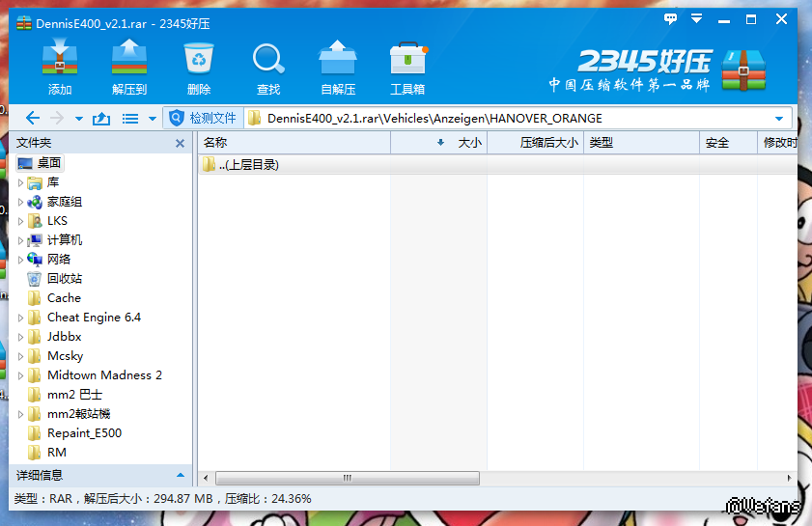Image resolution: width=812 pixels, height=526 pixels.
Task: Click the 自解压 (Self-extract) icon
Action: coord(338,68)
